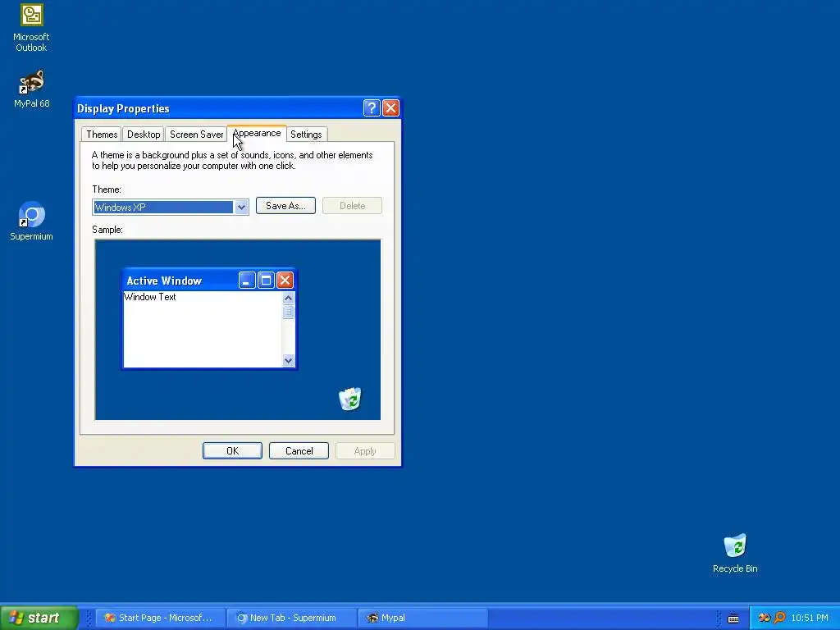The image size is (840, 630).
Task: Switch to the Mypal taskbar item
Action: click(x=422, y=618)
